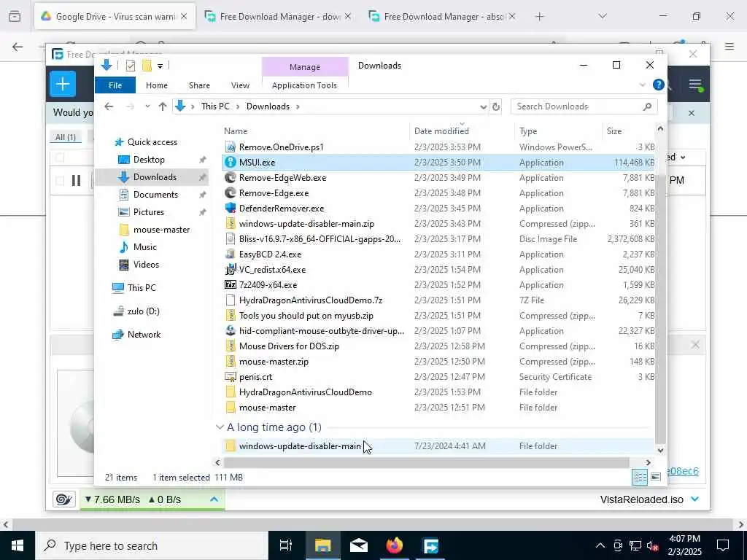The height and width of the screenshot is (560, 747).
Task: Select Network in the navigation pane
Action: click(x=144, y=334)
